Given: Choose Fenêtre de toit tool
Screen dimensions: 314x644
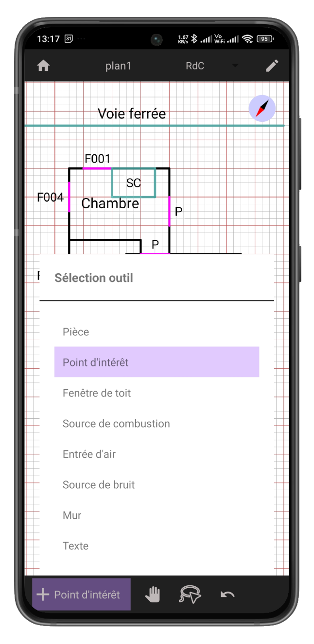Looking at the screenshot, I should click(x=97, y=393).
